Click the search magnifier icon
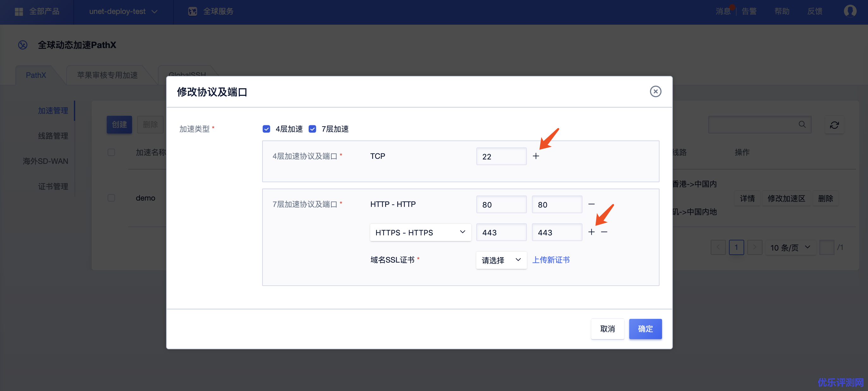The image size is (868, 391). 802,125
